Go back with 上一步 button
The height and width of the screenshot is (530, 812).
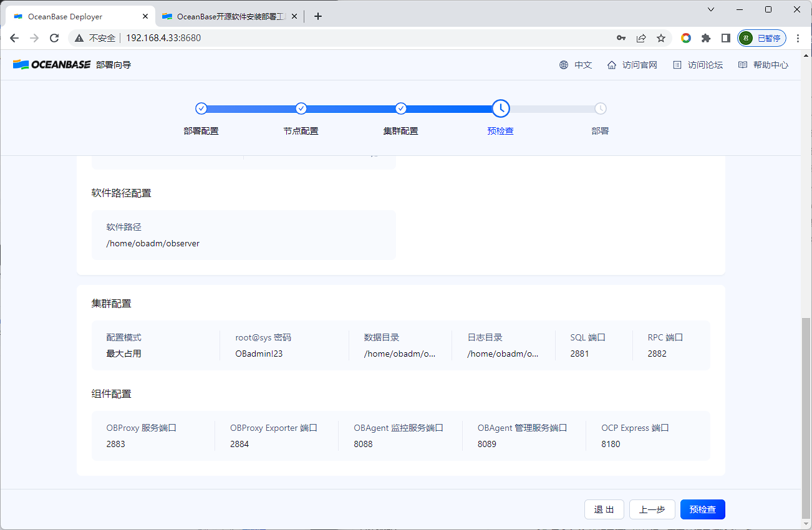point(652,509)
